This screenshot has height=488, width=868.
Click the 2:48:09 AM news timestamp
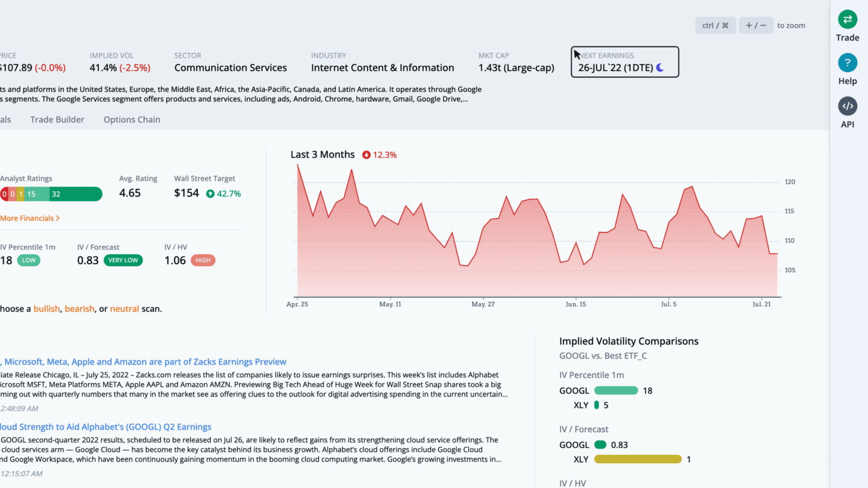(19, 408)
